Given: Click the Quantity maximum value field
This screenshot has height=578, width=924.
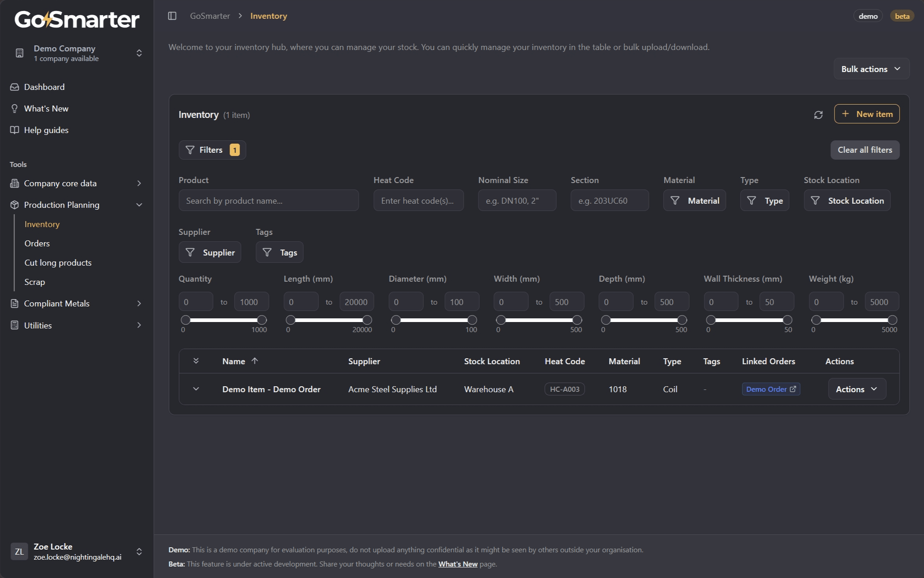Looking at the screenshot, I should 252,302.
